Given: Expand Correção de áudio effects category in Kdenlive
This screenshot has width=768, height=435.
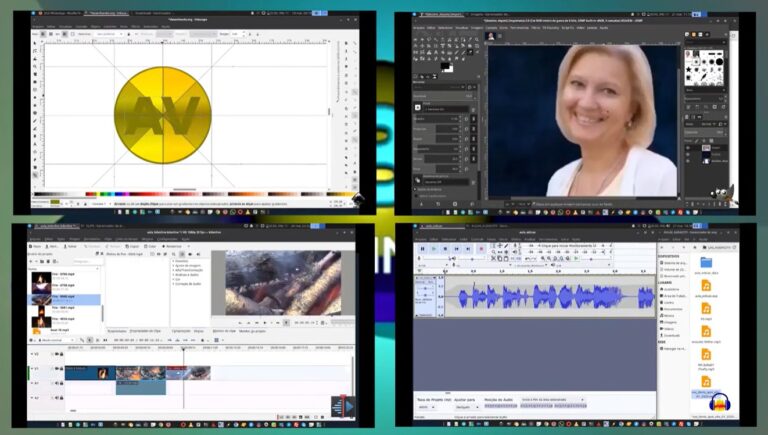Looking at the screenshot, I should coord(188,284).
